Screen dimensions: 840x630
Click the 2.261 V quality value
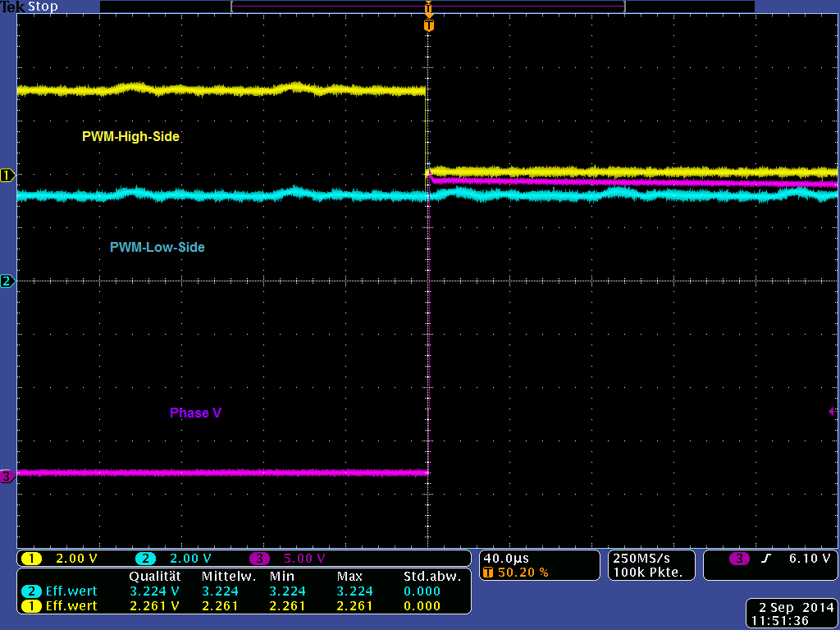coord(154,606)
